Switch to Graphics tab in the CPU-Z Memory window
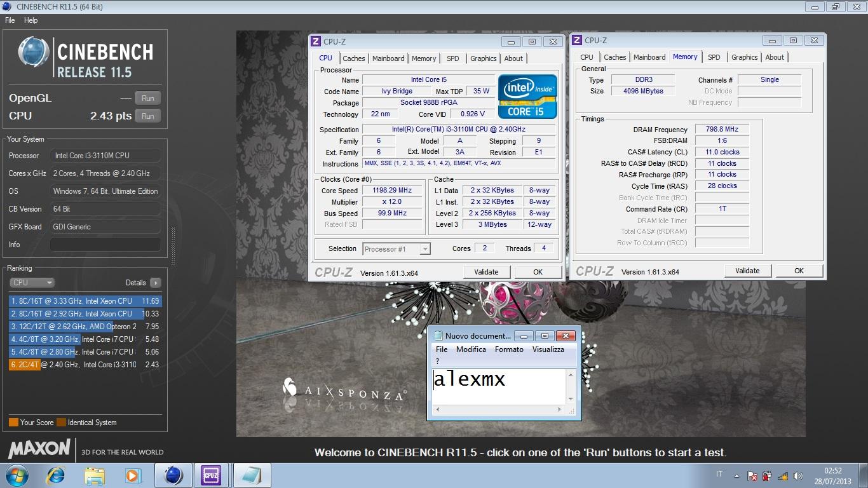 point(744,57)
